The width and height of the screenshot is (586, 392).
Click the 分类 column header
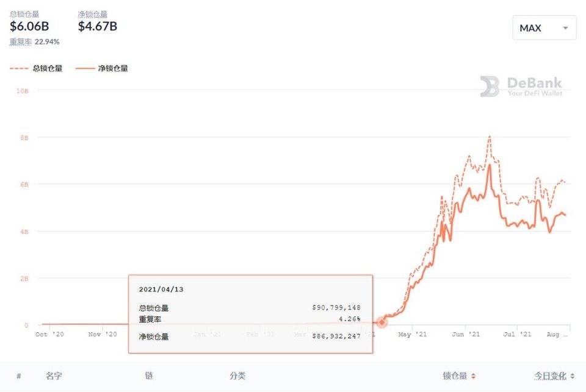click(x=237, y=376)
